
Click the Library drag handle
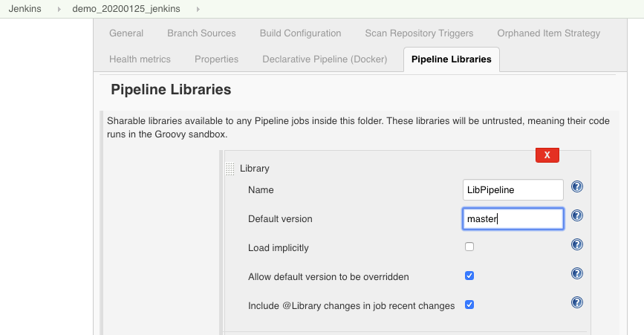click(x=230, y=169)
